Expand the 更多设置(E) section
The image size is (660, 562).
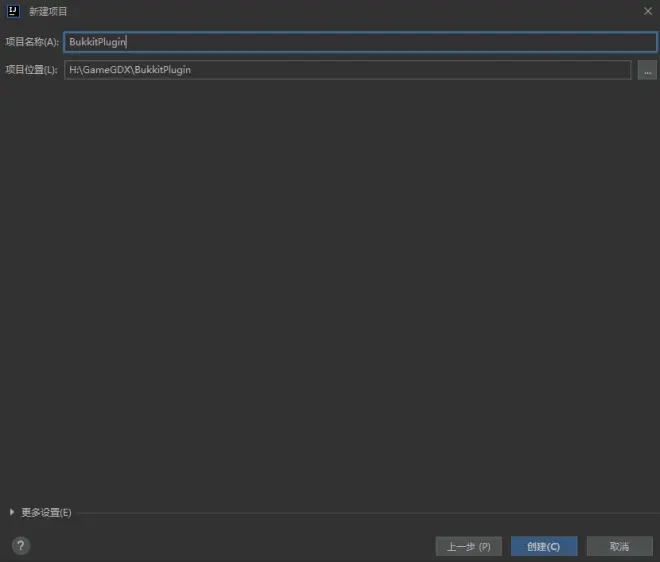pos(41,512)
